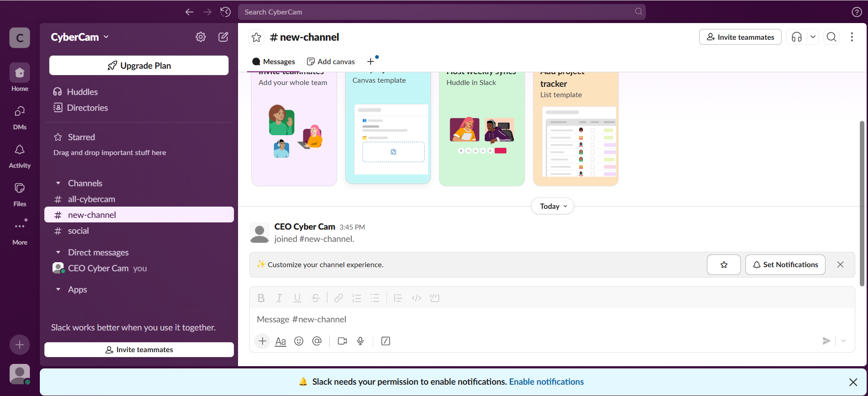Open the send options dropdown
This screenshot has height=396, width=868.
point(844,341)
